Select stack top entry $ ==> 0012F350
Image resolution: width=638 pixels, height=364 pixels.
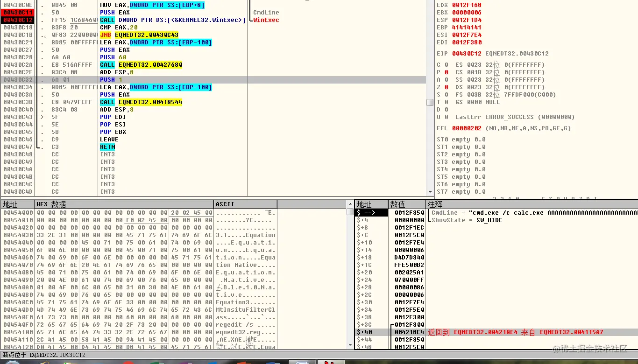(390, 213)
